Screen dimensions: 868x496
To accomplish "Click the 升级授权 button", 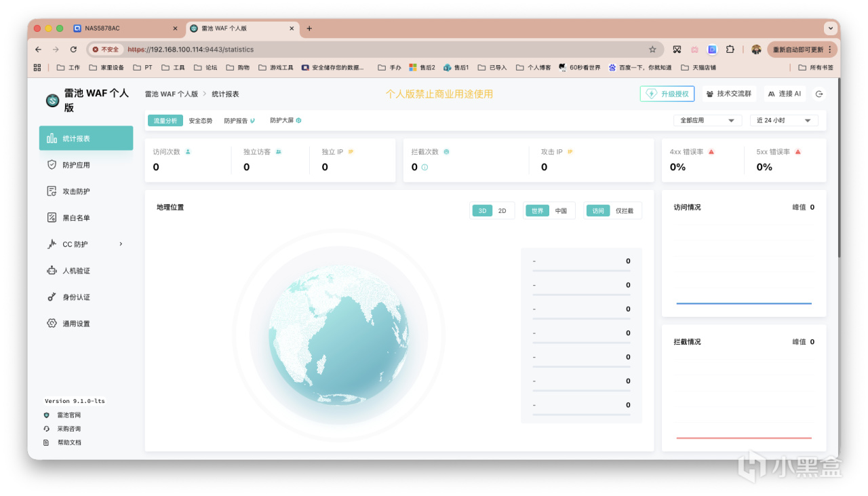I will 667,94.
